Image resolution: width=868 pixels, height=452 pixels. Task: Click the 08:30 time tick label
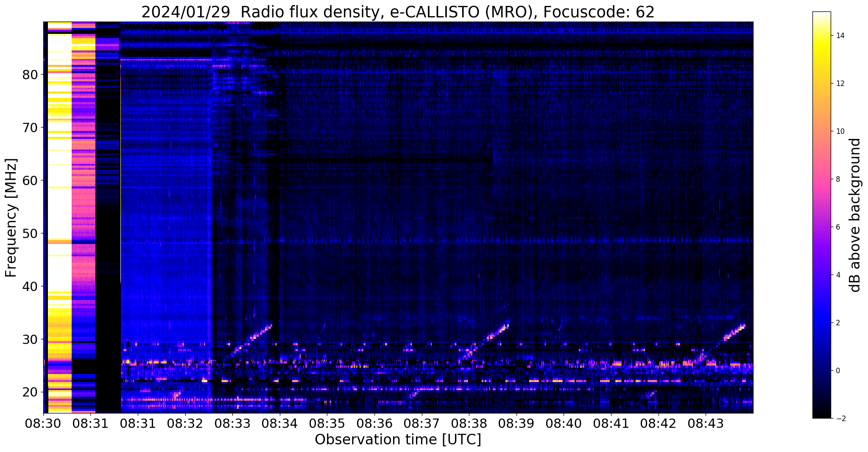tap(43, 423)
